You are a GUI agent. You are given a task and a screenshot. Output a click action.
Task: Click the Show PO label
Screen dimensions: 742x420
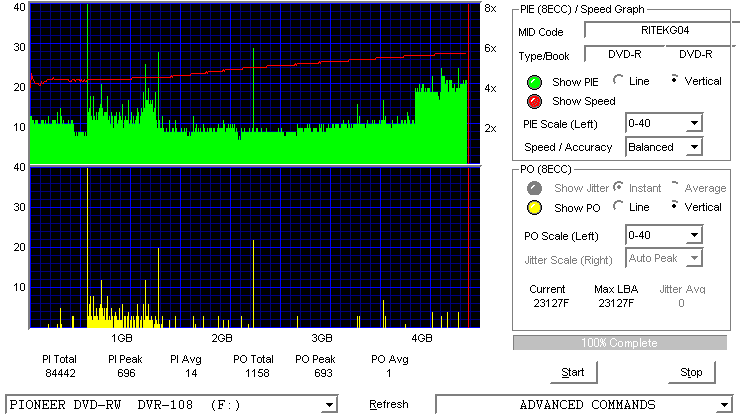click(x=577, y=208)
